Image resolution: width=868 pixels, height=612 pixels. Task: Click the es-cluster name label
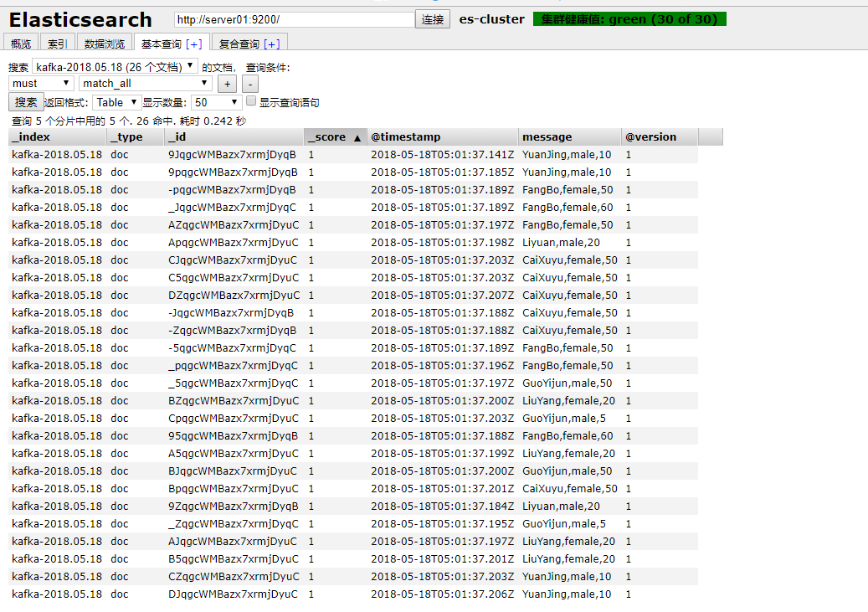pyautogui.click(x=491, y=19)
